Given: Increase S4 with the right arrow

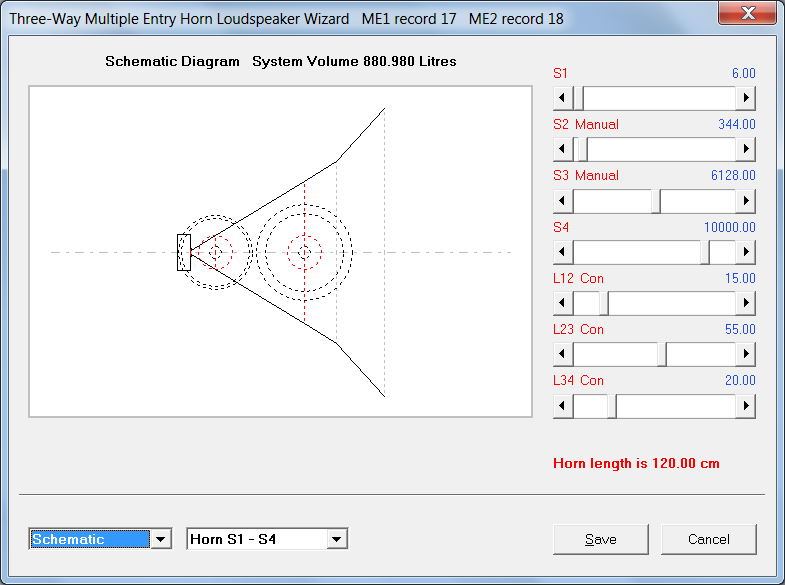Looking at the screenshot, I should coord(745,252).
